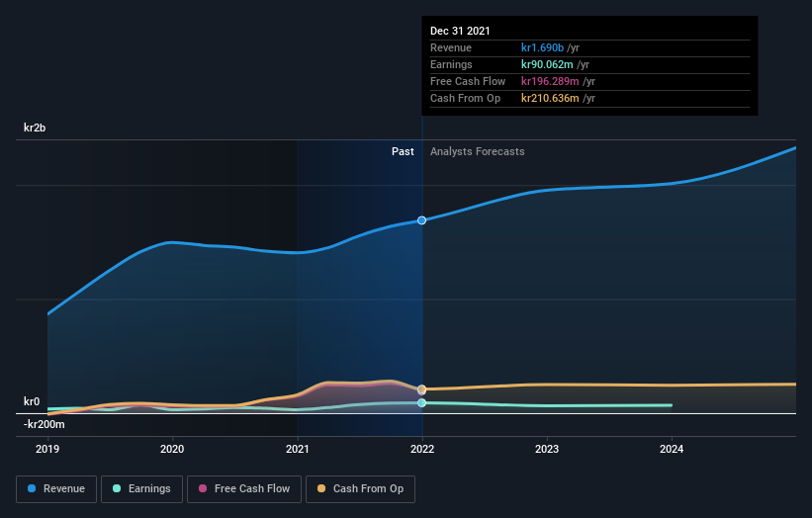
Task: Click the Revenue data point marker at 2022
Action: [422, 220]
